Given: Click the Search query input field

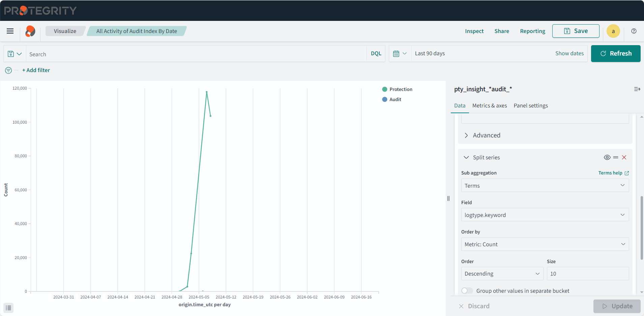Looking at the screenshot, I should [196, 54].
